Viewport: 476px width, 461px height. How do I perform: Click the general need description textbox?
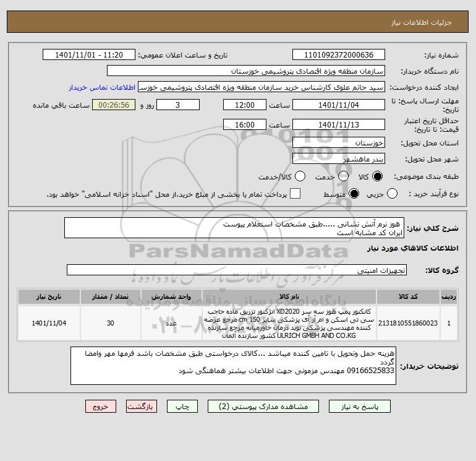234,228
